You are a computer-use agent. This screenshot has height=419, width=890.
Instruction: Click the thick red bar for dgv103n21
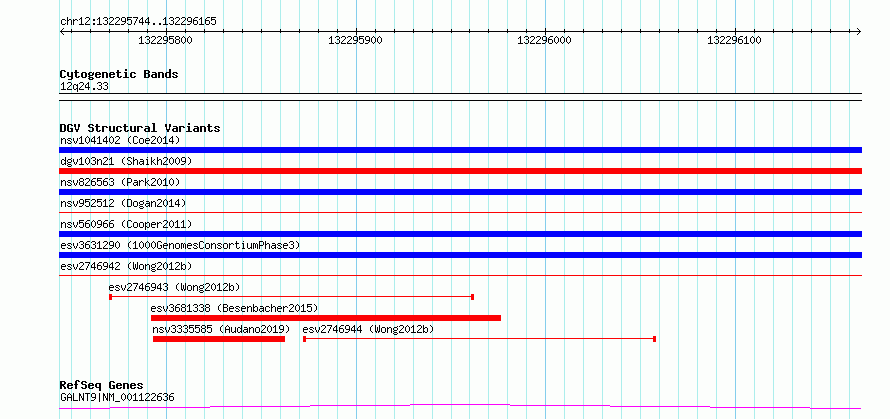460,171
